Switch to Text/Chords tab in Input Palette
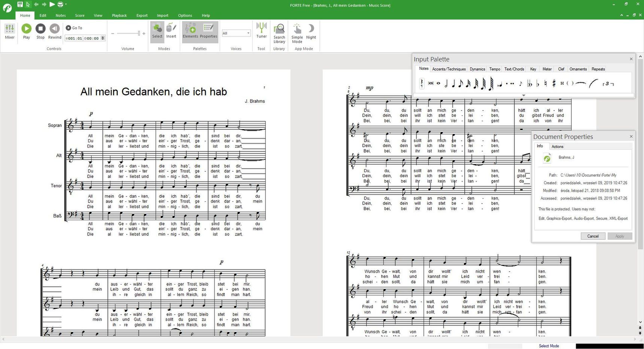This screenshot has width=644, height=349. pyautogui.click(x=514, y=69)
